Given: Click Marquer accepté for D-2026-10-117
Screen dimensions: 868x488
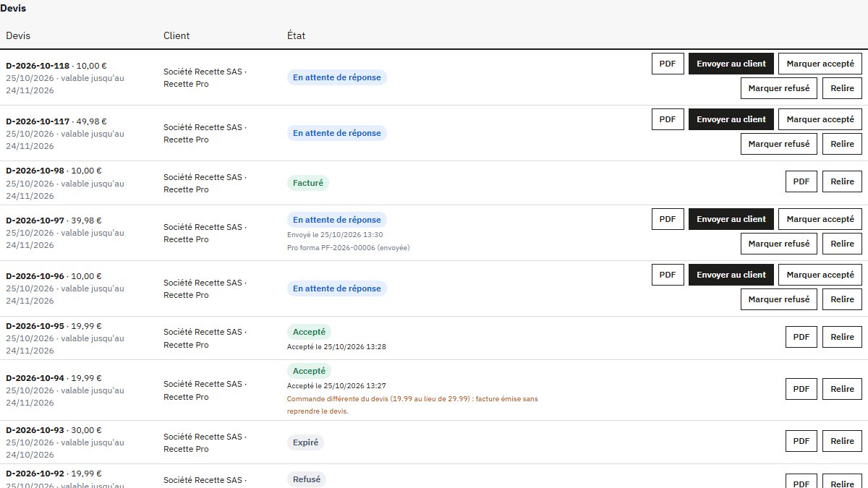Looking at the screenshot, I should coord(820,119).
